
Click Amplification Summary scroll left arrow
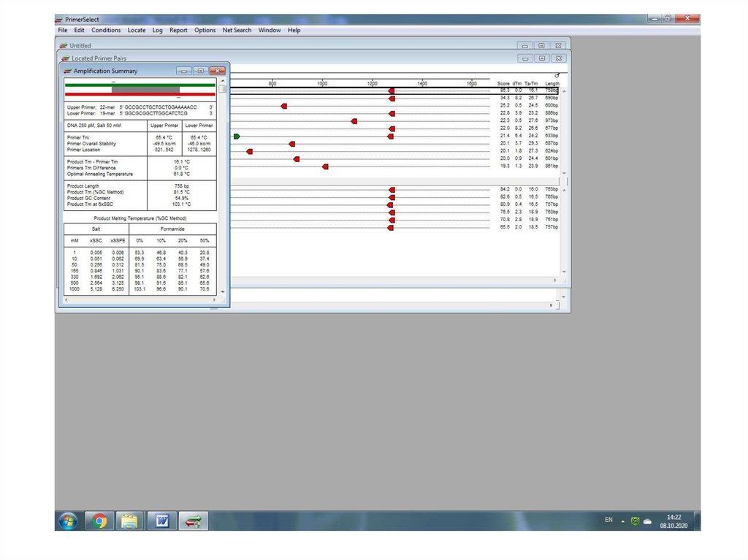click(66, 300)
